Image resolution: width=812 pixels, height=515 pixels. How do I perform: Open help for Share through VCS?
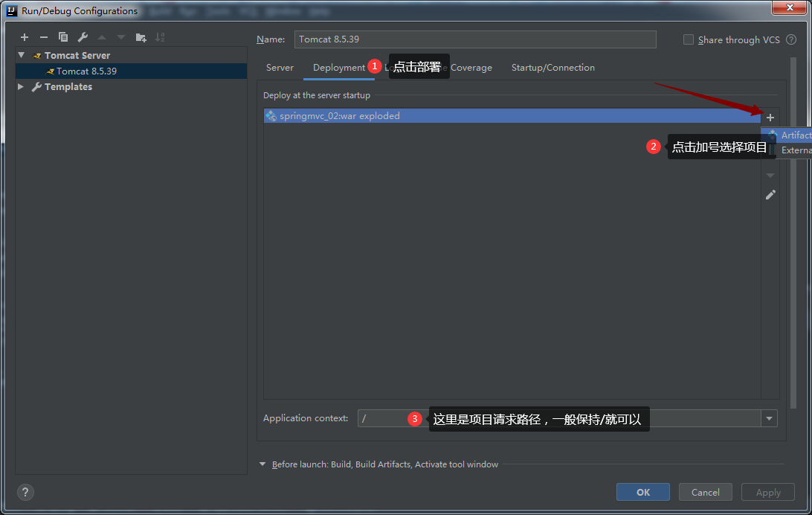pyautogui.click(x=791, y=39)
